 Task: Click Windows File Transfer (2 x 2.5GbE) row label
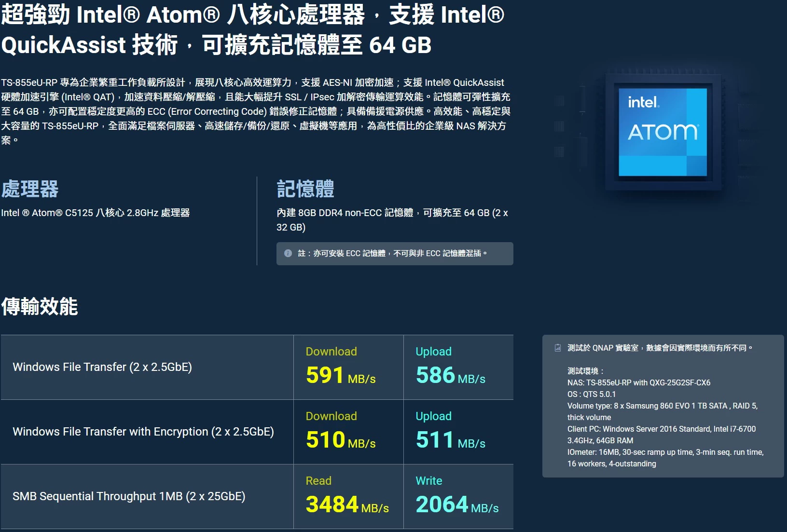pos(102,367)
